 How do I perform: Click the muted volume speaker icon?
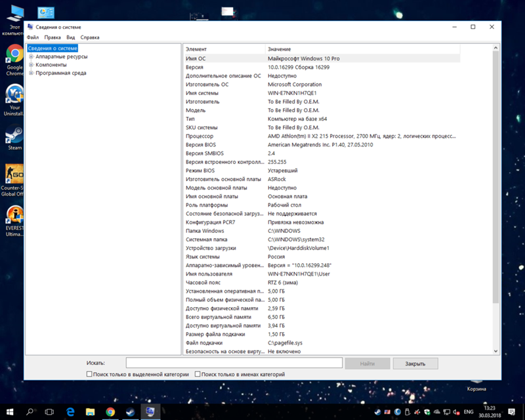pyautogui.click(x=457, y=412)
